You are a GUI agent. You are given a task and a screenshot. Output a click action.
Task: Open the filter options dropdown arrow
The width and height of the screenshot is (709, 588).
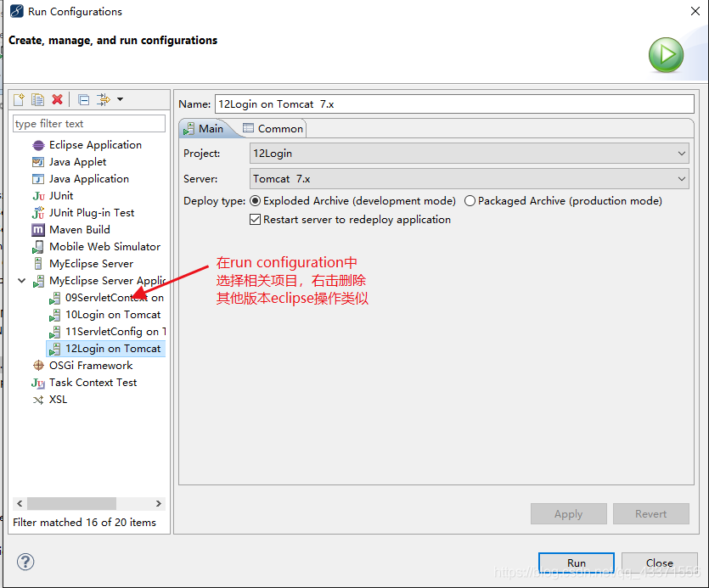(x=120, y=99)
